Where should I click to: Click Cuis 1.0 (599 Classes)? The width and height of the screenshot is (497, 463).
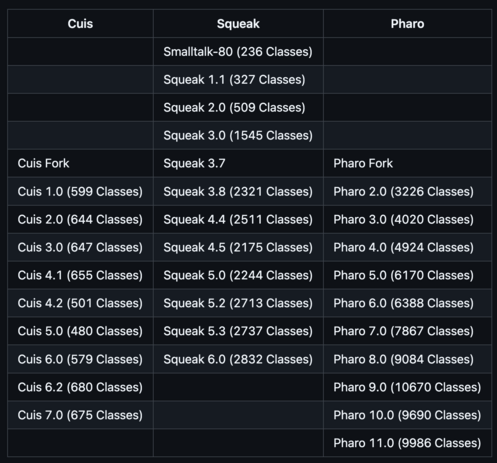(80, 191)
